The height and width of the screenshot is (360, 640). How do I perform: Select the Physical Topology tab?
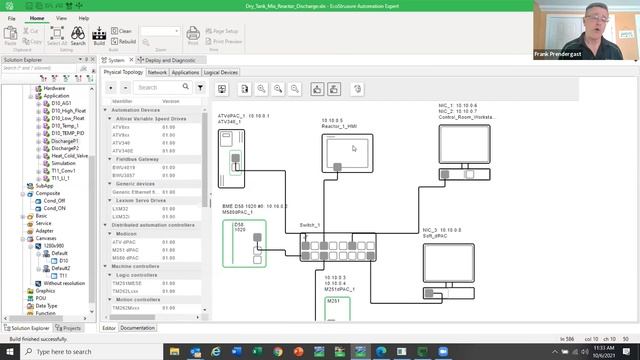coord(123,72)
